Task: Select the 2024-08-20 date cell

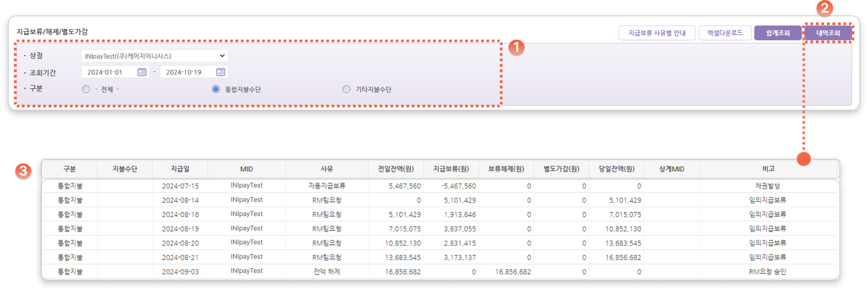Action: click(x=180, y=243)
